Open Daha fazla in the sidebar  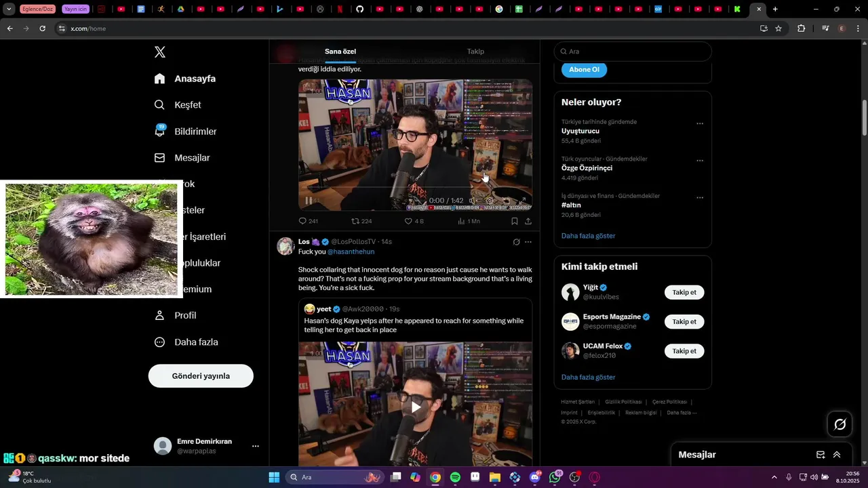[186, 342]
